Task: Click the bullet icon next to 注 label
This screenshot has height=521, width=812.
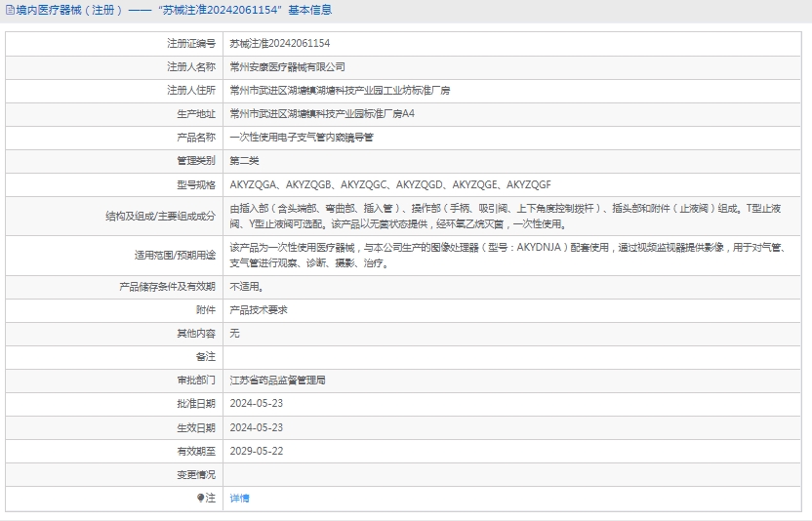Action: coord(201,498)
